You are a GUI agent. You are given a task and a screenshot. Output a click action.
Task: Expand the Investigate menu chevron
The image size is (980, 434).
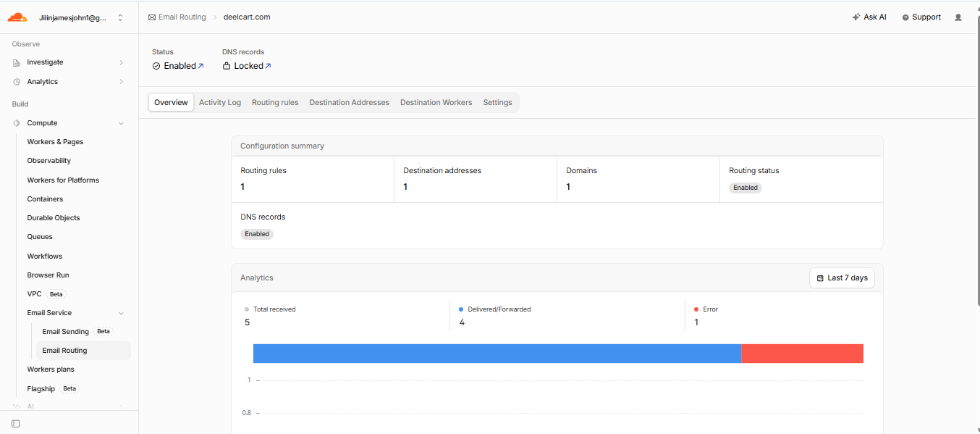pos(121,62)
